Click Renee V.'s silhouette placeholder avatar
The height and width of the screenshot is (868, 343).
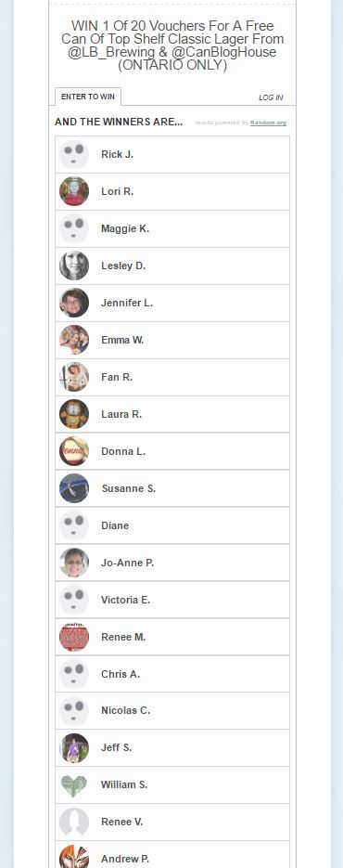74,823
